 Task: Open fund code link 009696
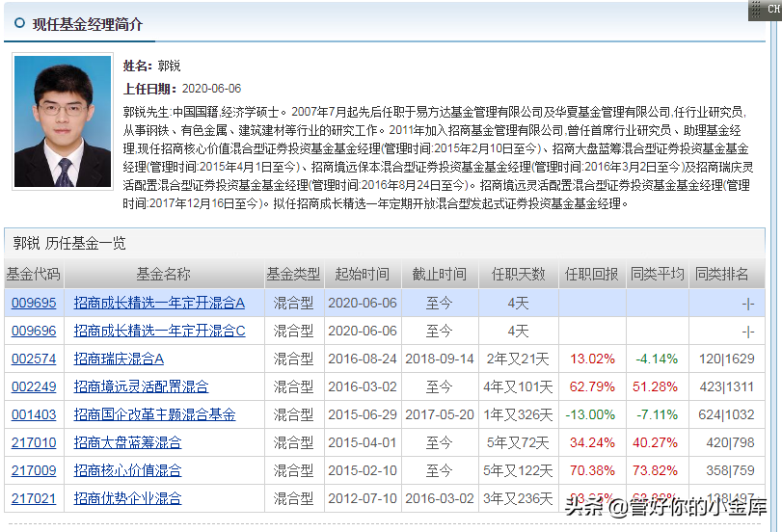click(34, 331)
